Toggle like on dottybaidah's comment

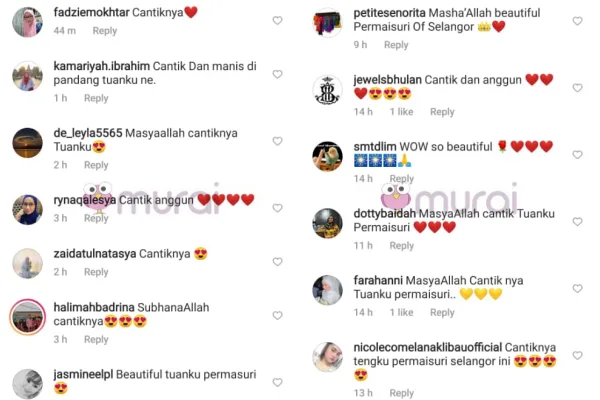(577, 222)
